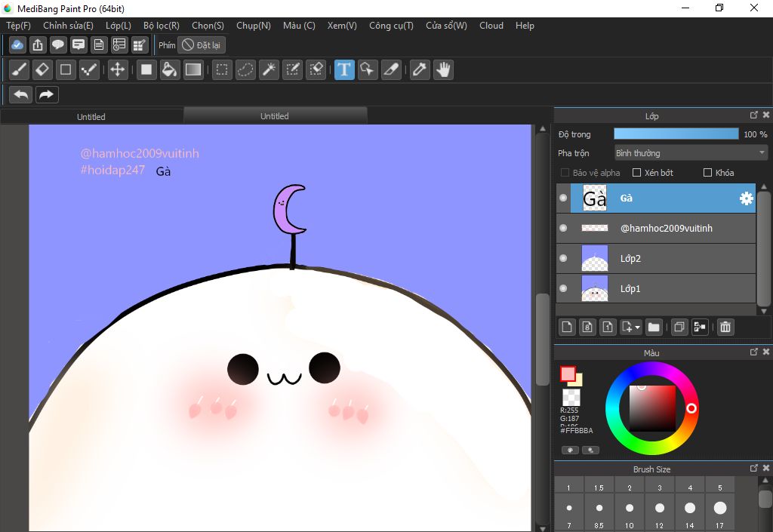
Task: Select the Lasso tool
Action: (x=245, y=69)
